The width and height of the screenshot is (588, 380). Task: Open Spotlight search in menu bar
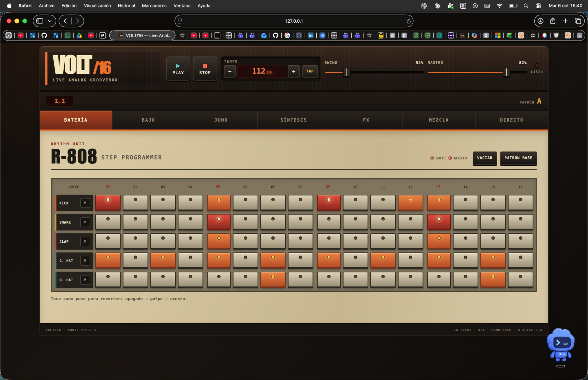[526, 6]
